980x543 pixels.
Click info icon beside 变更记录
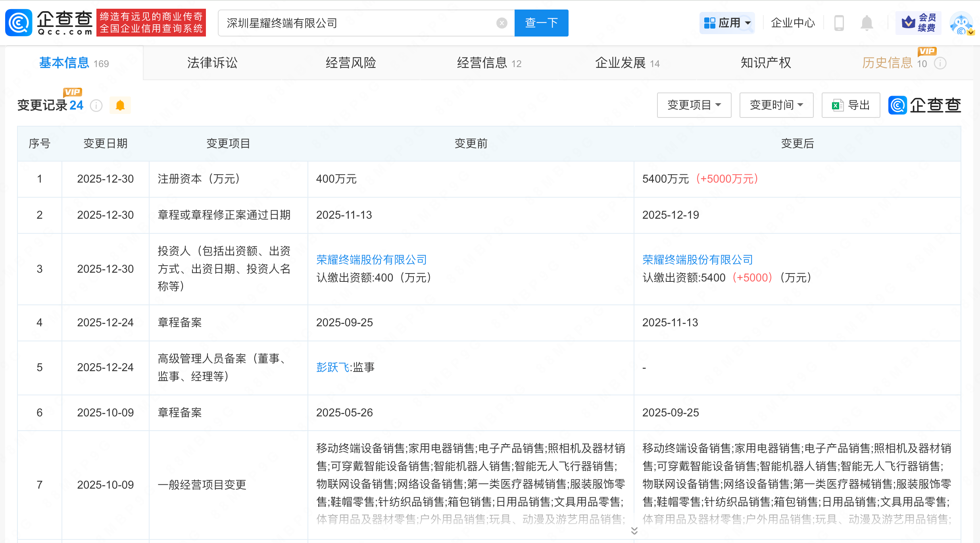pos(96,106)
